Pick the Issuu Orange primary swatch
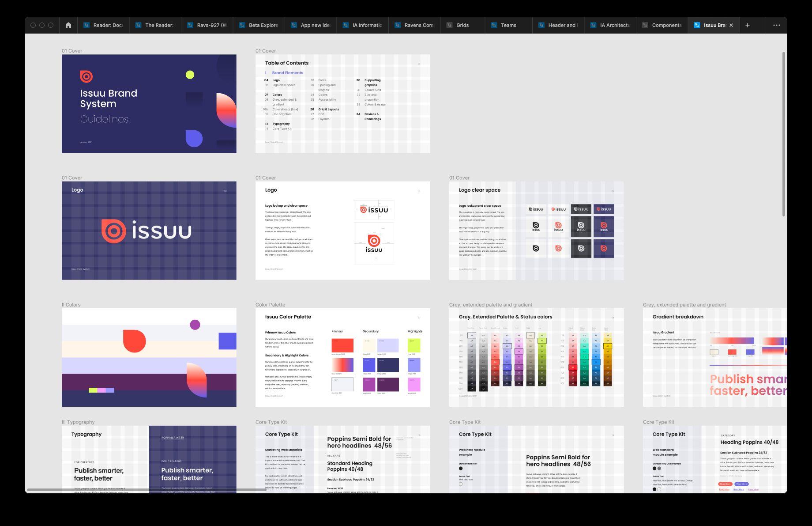The width and height of the screenshot is (812, 526). pos(342,345)
